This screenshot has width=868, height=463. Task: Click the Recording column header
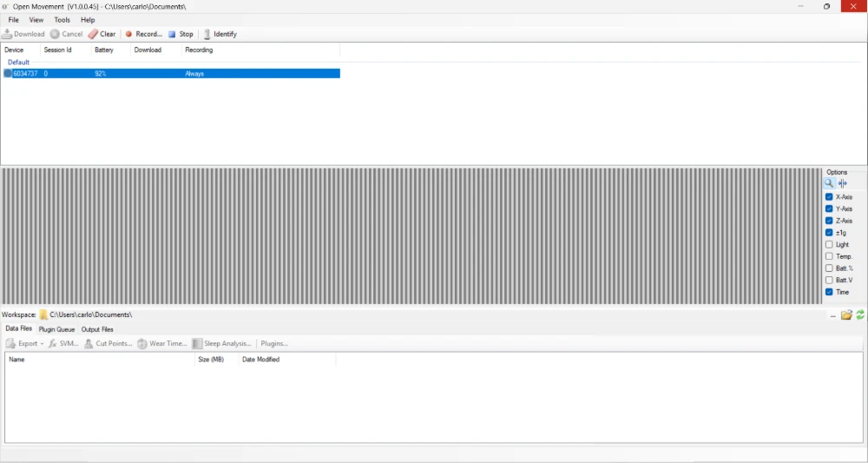tap(260, 50)
